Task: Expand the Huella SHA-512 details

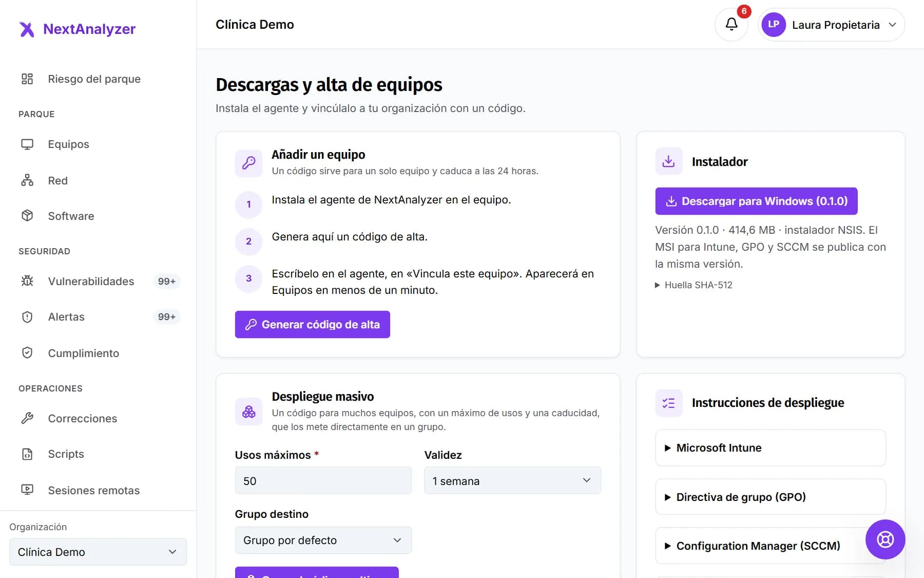Action: click(694, 285)
